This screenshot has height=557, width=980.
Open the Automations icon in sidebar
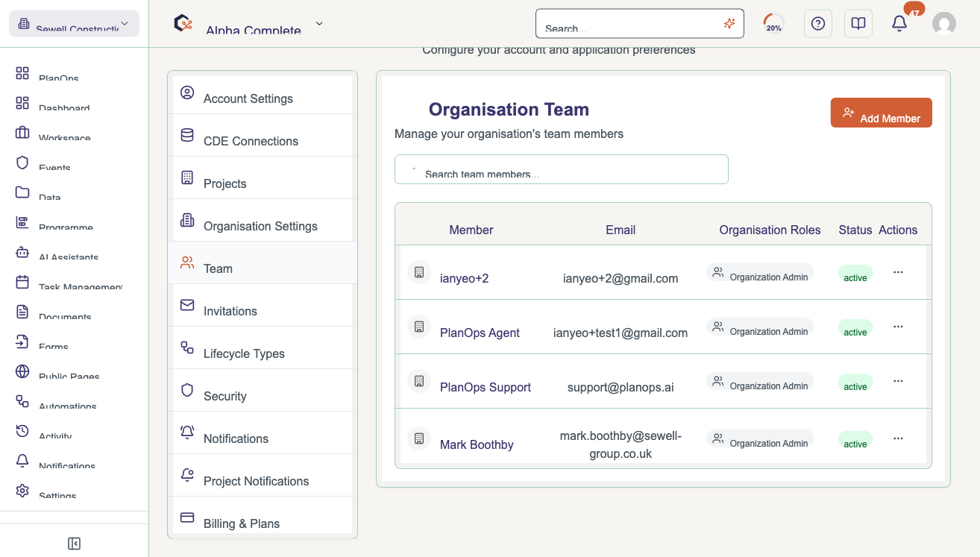click(22, 401)
